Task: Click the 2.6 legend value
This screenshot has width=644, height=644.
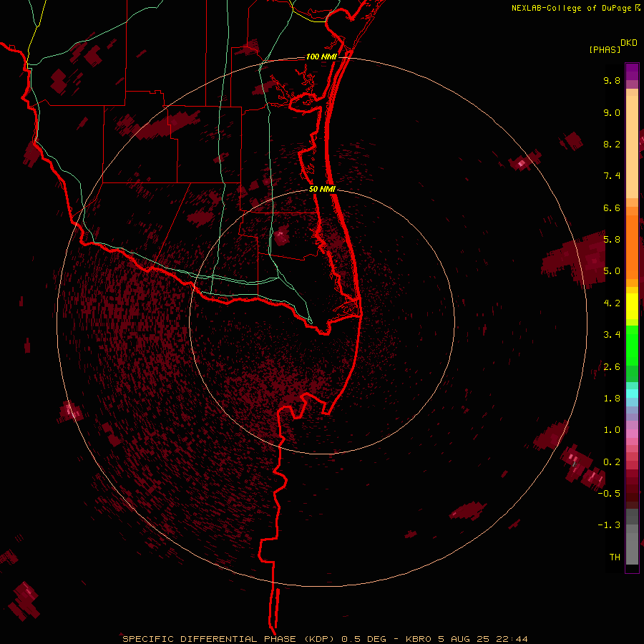Action: point(612,367)
